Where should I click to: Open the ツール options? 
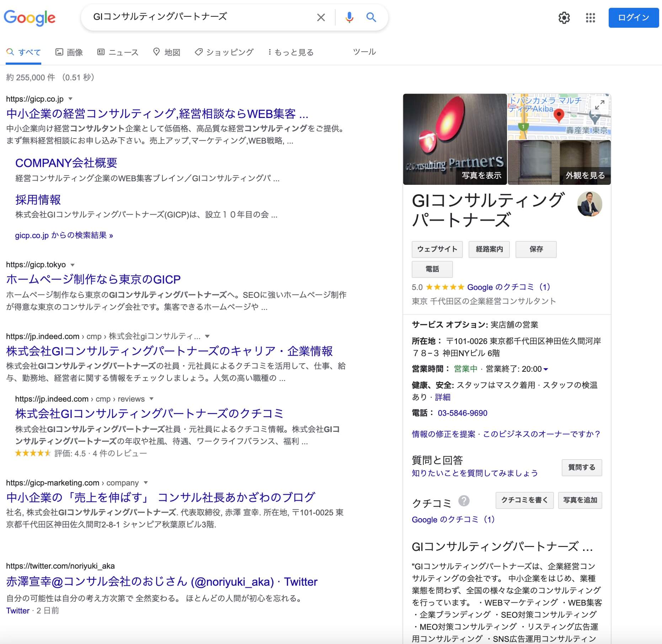click(x=364, y=52)
